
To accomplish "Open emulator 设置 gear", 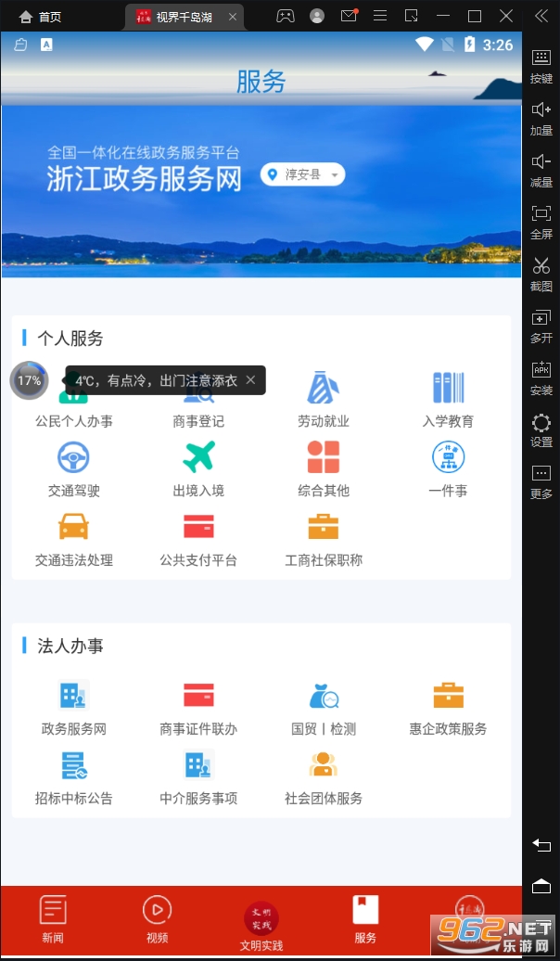I will 541,423.
